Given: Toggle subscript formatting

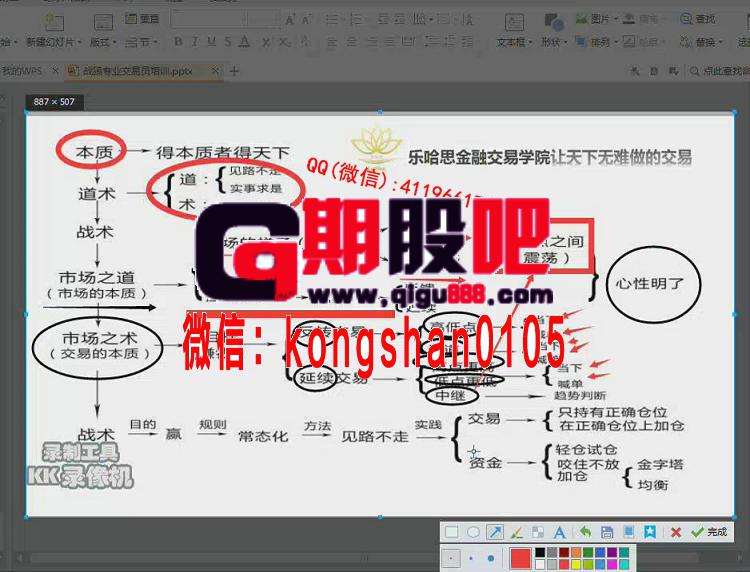Looking at the screenshot, I should [x=285, y=42].
